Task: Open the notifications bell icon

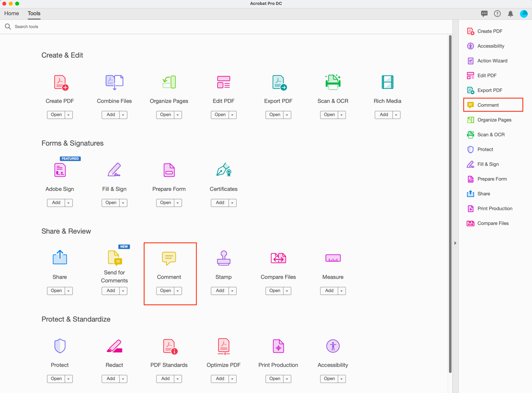Action: [x=510, y=14]
